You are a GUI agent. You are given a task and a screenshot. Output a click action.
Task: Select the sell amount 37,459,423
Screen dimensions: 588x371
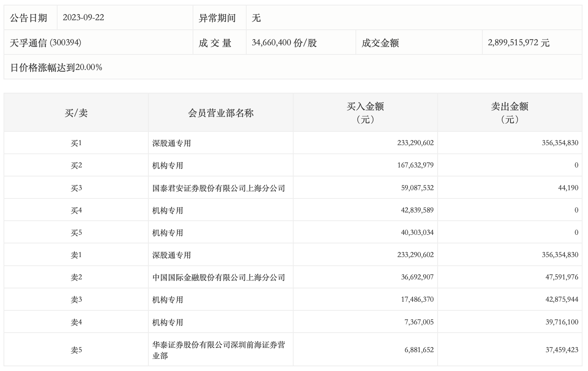tap(562, 350)
